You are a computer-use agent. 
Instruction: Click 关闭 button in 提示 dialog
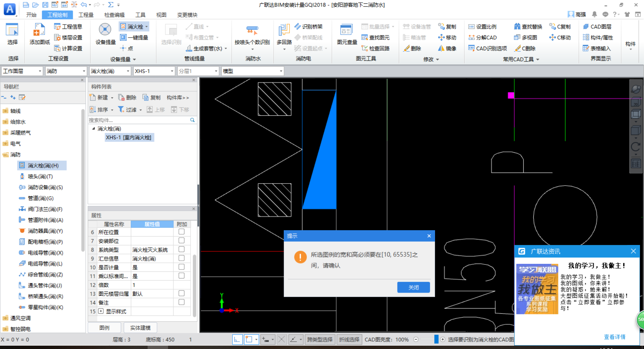point(414,287)
